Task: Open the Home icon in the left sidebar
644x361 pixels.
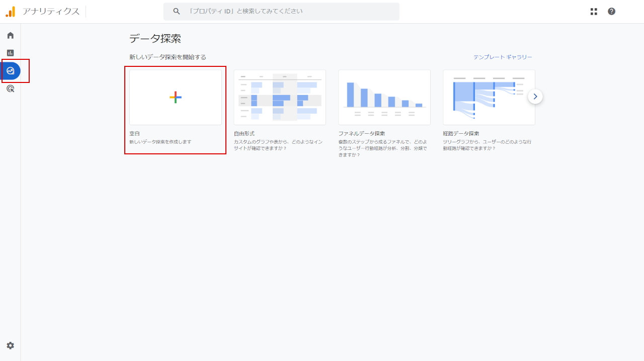Action: click(10, 35)
